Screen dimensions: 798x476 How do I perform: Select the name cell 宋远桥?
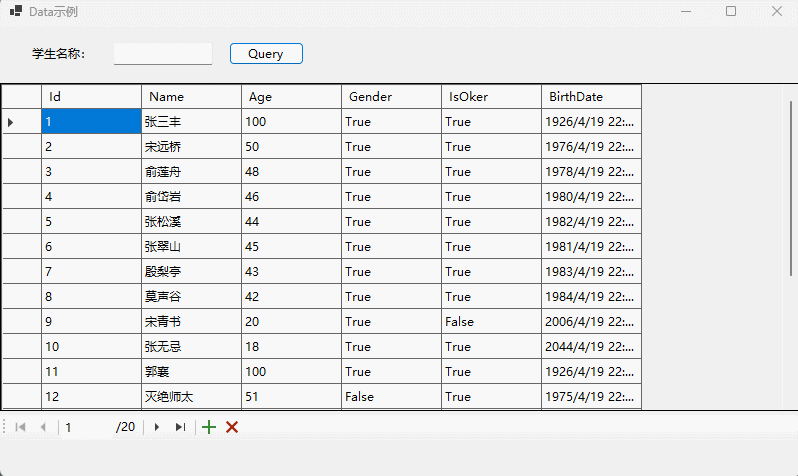point(191,147)
